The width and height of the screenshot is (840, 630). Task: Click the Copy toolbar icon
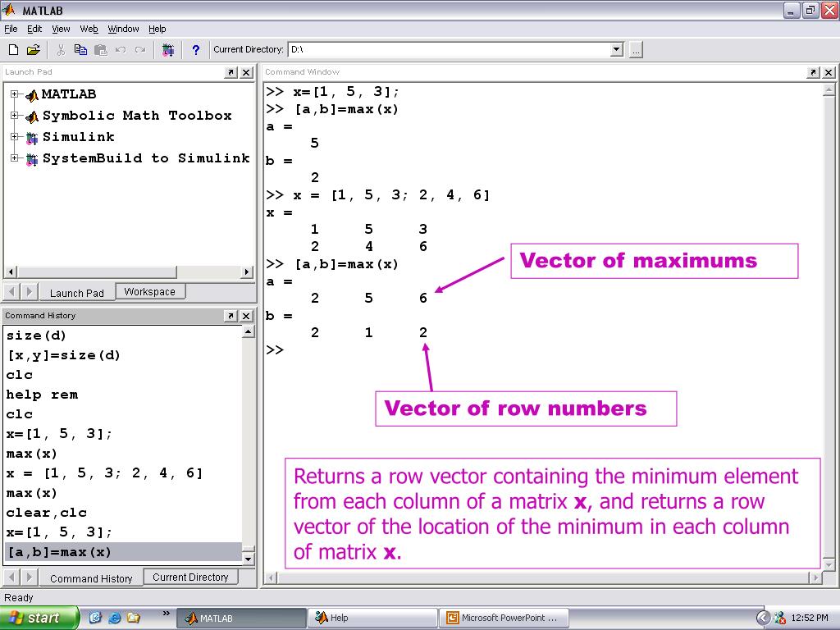[x=80, y=50]
